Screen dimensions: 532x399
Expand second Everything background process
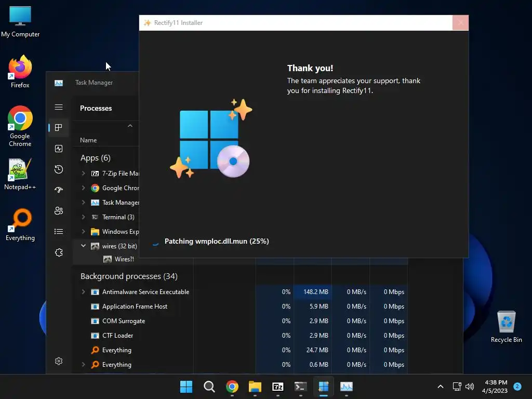point(84,365)
